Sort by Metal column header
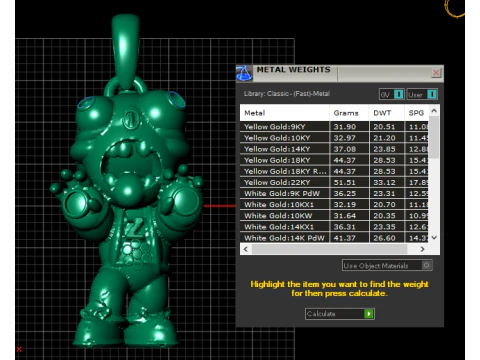480x360 pixels. (x=284, y=113)
